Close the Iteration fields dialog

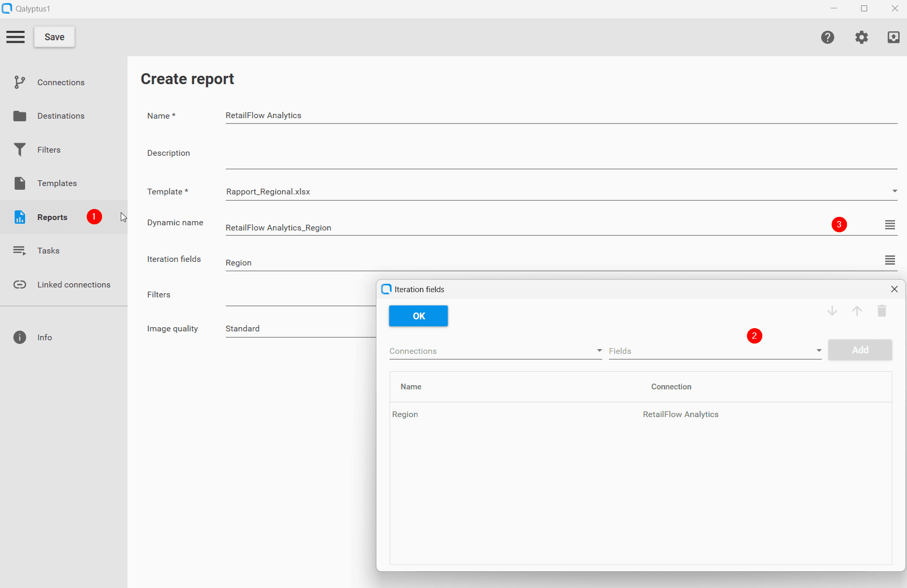894,289
